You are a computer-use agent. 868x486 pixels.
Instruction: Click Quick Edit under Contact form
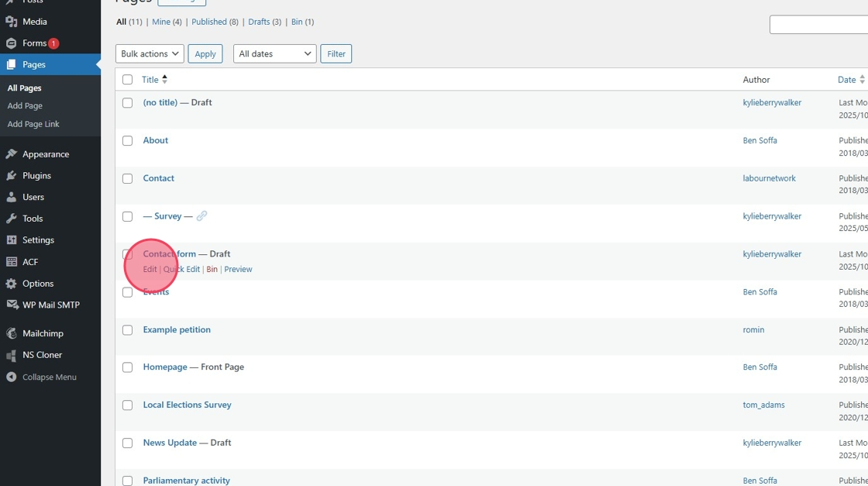coord(181,269)
